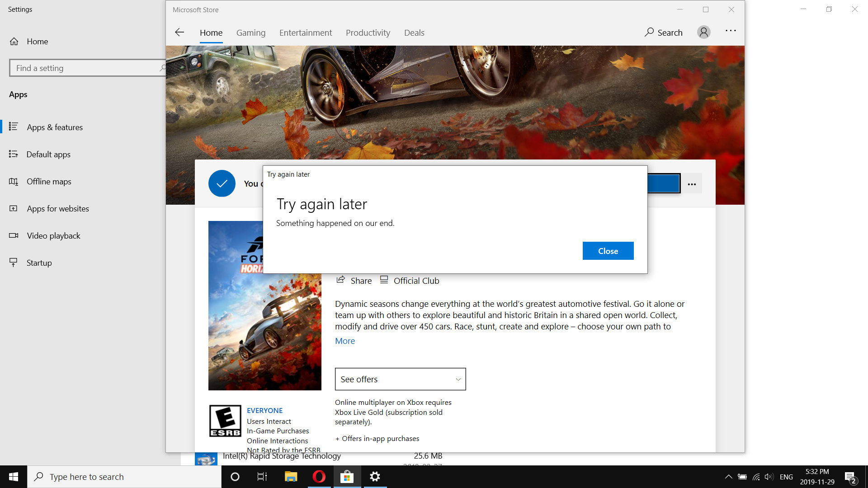Screen dimensions: 868x488
Task: Click the blue checkmark ownership icon
Action: 222,183
